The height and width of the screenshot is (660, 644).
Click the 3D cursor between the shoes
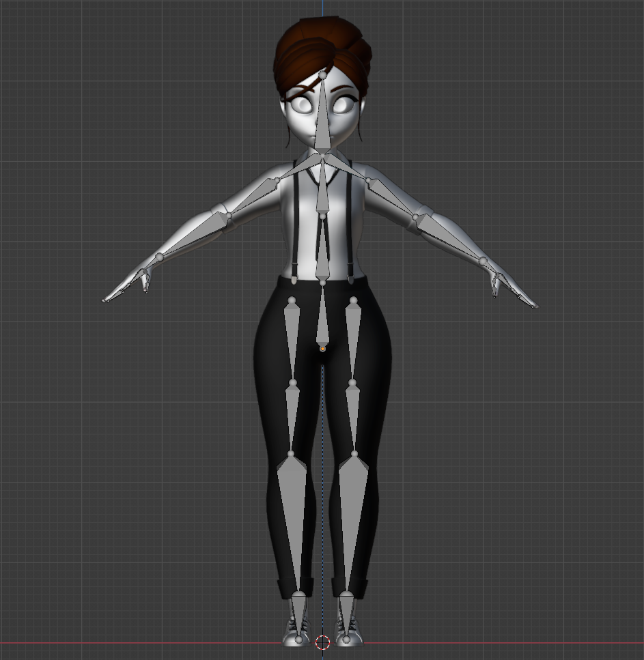point(323,642)
